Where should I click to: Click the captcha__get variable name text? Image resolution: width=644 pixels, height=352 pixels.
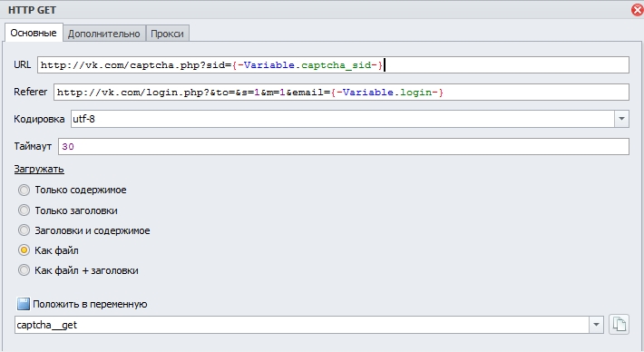click(x=47, y=325)
